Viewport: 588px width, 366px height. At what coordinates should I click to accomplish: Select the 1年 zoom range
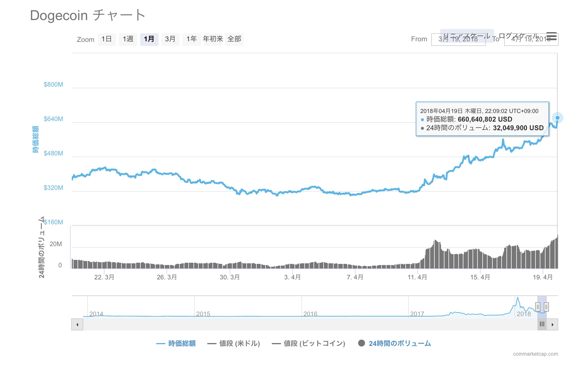(192, 39)
